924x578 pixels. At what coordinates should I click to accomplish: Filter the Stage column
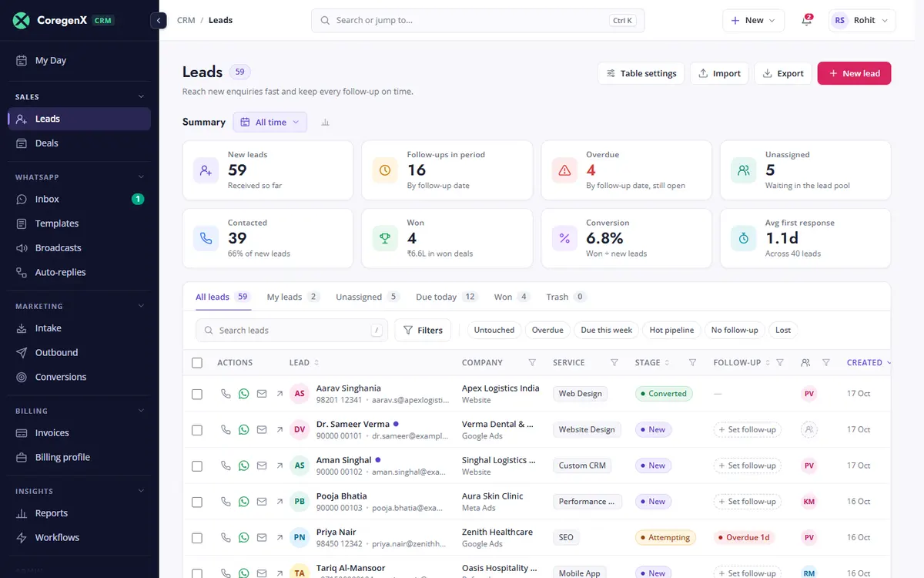692,362
